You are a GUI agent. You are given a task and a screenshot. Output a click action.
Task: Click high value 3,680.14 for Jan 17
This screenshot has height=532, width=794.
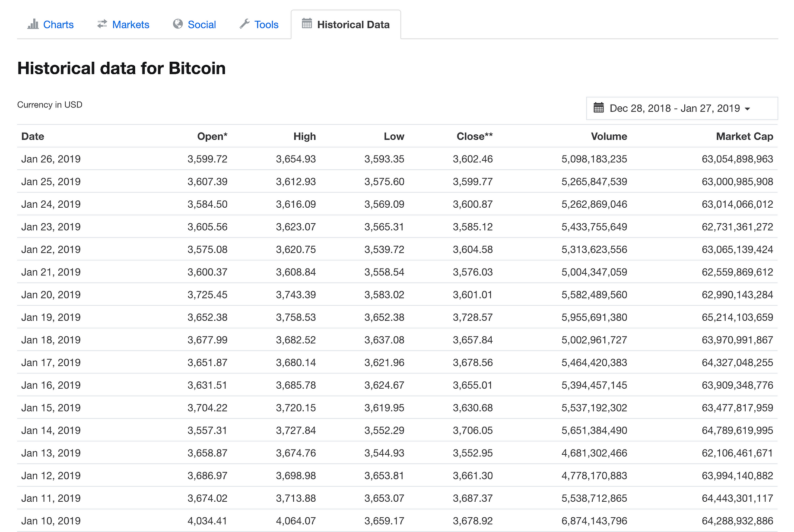tap(296, 363)
